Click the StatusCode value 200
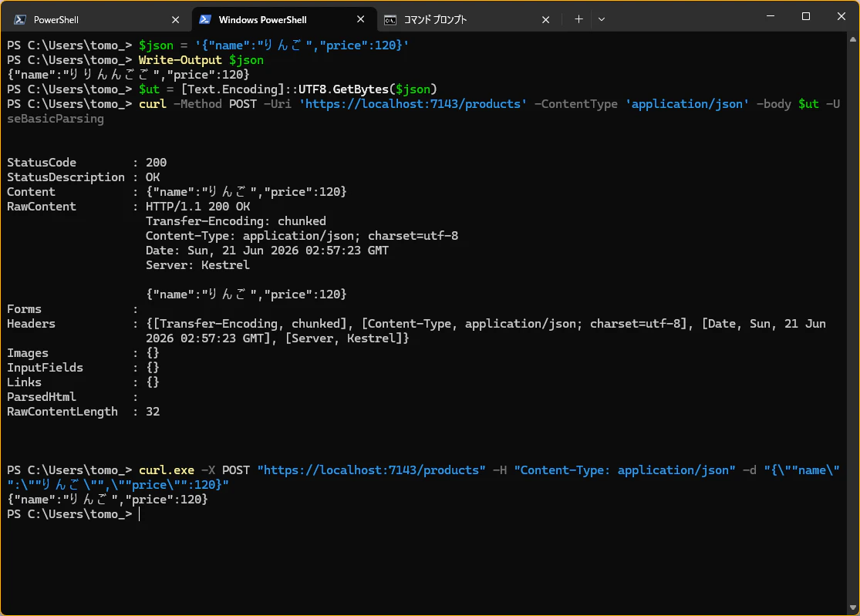The image size is (860, 616). click(157, 163)
